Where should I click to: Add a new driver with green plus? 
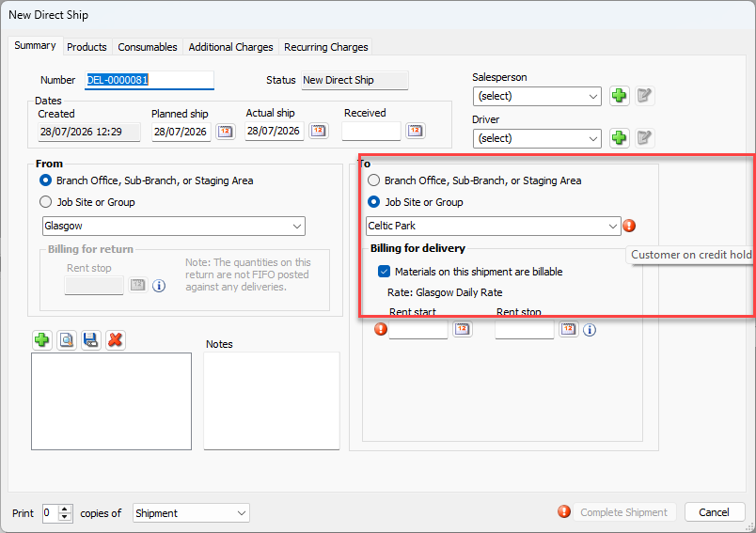click(x=619, y=138)
